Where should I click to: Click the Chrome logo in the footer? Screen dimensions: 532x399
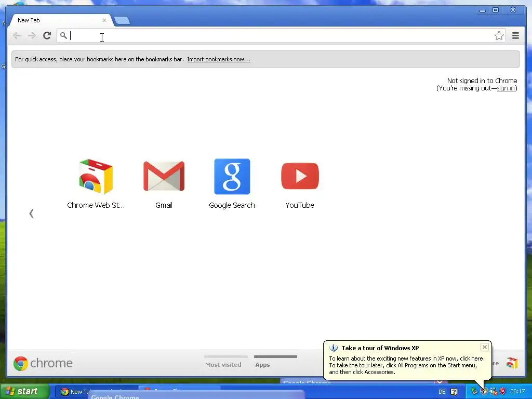(x=43, y=363)
